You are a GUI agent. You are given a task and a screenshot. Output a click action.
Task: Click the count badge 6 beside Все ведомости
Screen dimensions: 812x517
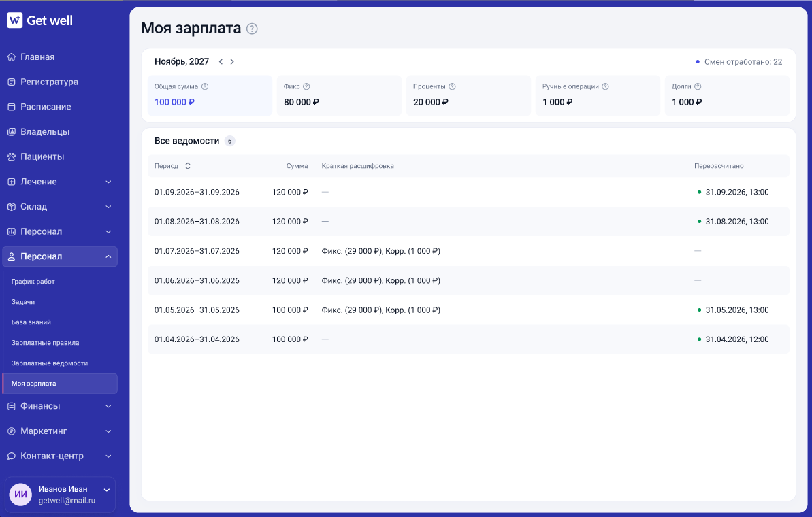[x=230, y=141]
